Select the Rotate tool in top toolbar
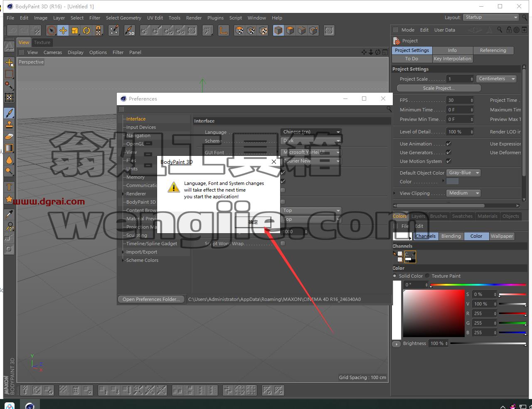The image size is (532, 409). pyautogui.click(x=86, y=30)
